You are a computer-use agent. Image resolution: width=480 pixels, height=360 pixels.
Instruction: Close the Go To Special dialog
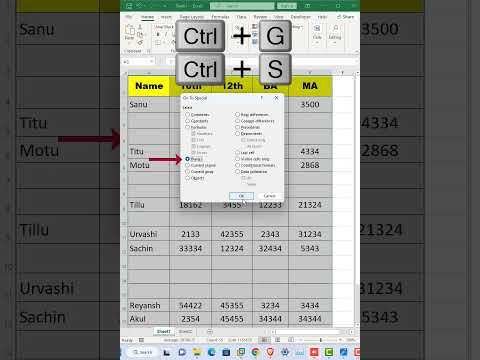pyautogui.click(x=276, y=98)
